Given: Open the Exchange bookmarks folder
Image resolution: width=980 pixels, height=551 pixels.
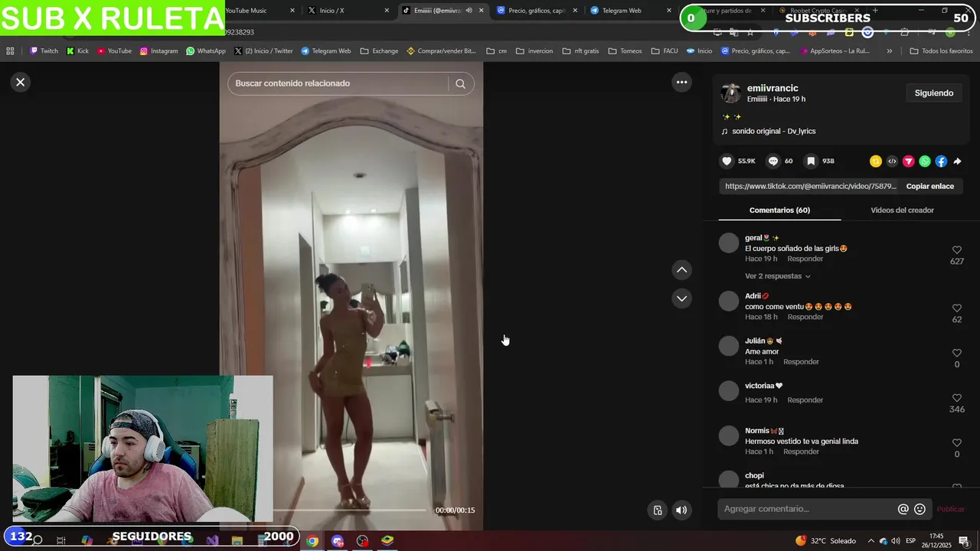Looking at the screenshot, I should click(x=379, y=51).
